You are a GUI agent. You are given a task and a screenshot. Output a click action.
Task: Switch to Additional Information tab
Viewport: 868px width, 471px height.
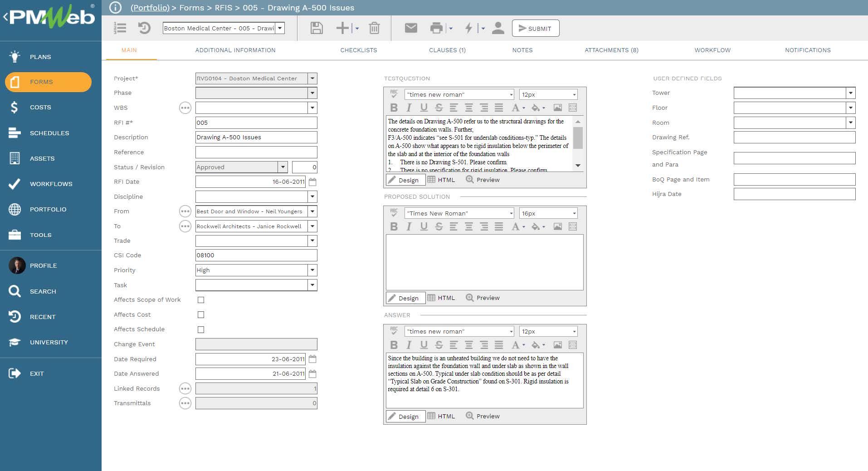coord(235,50)
